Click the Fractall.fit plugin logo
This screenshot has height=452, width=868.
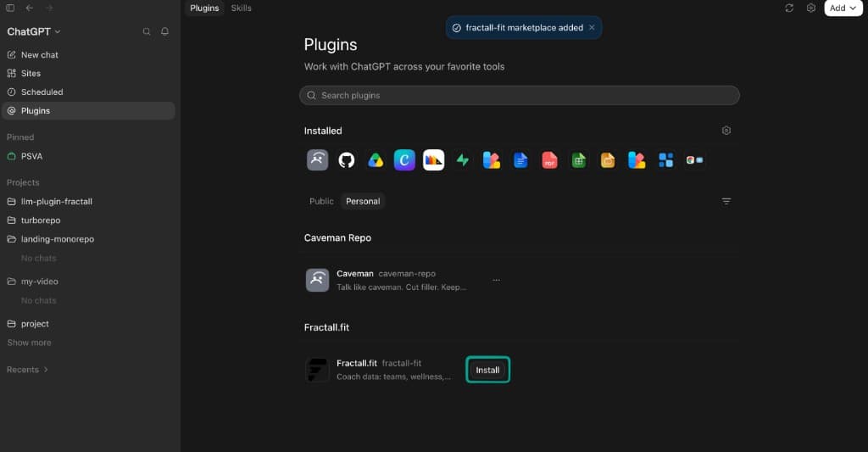click(x=317, y=370)
